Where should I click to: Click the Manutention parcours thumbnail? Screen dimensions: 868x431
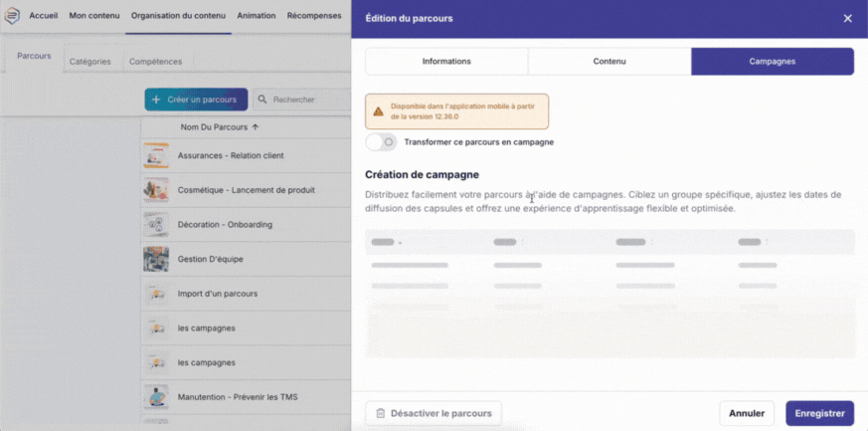tap(156, 397)
